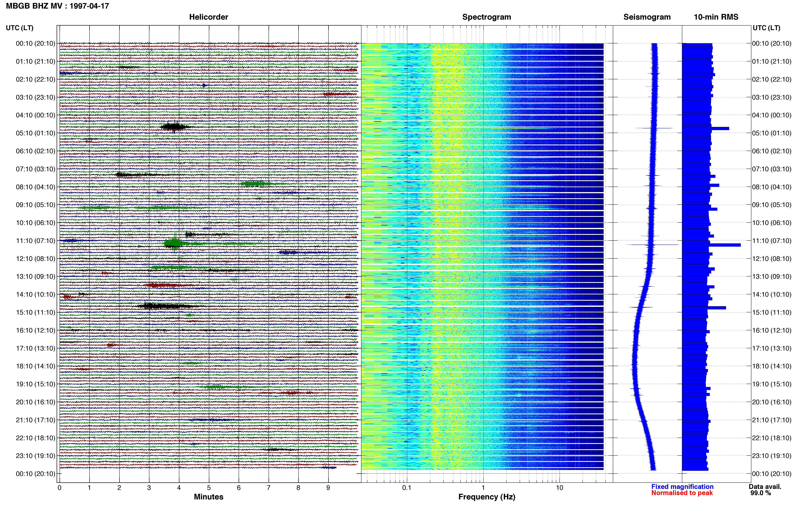Click minute tick label '5' on helicorder axis
The height and width of the screenshot is (508, 812).
click(x=209, y=488)
